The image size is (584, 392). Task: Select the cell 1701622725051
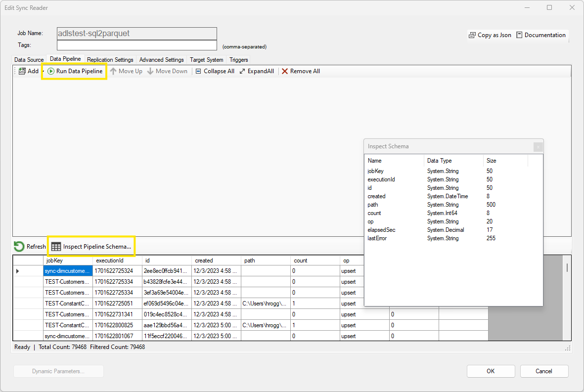pyautogui.click(x=117, y=304)
